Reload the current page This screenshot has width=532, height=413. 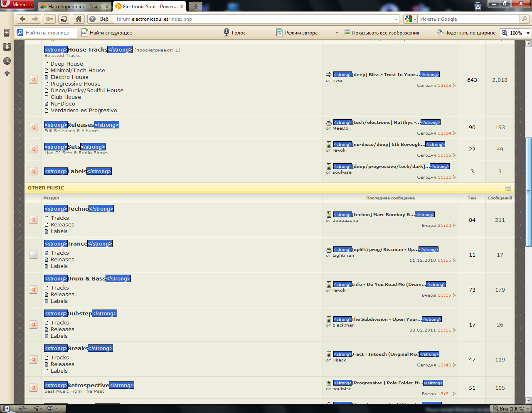click(x=64, y=19)
